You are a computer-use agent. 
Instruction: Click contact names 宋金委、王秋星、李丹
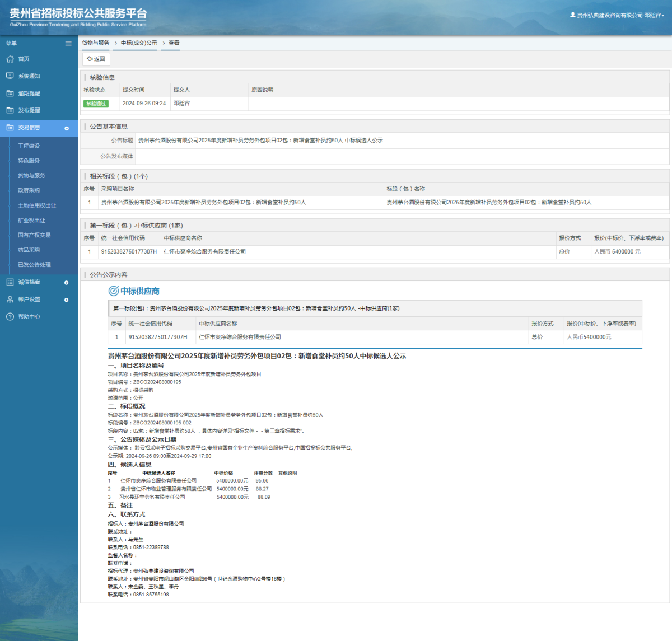click(153, 587)
